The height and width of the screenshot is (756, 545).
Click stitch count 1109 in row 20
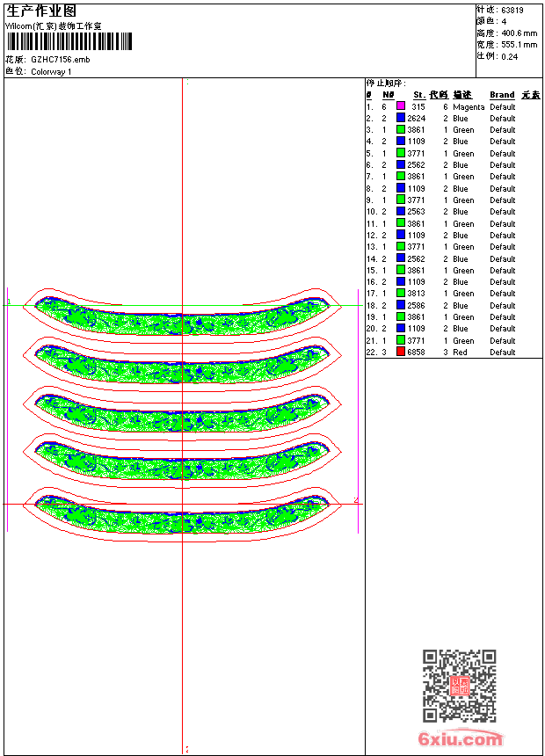pos(417,329)
